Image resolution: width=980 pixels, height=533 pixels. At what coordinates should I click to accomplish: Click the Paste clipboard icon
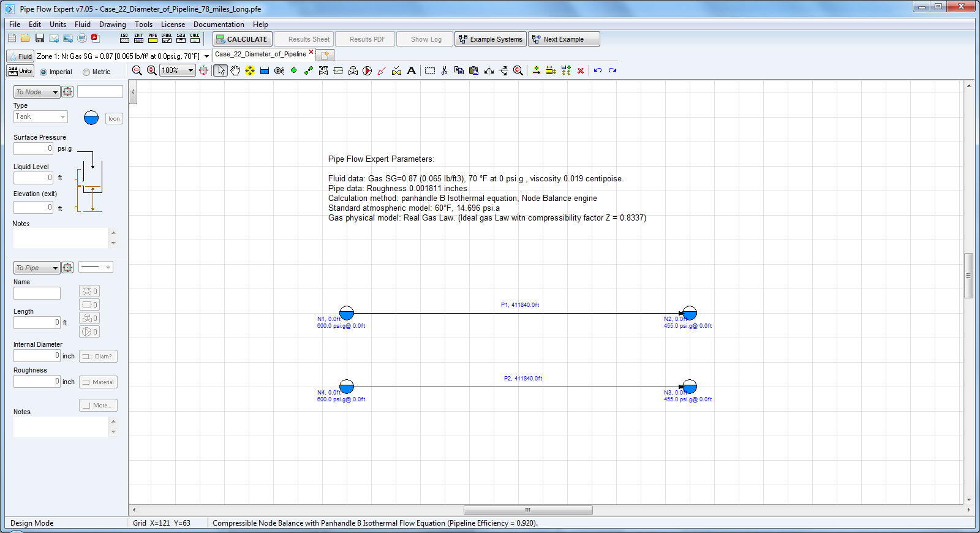(x=473, y=70)
